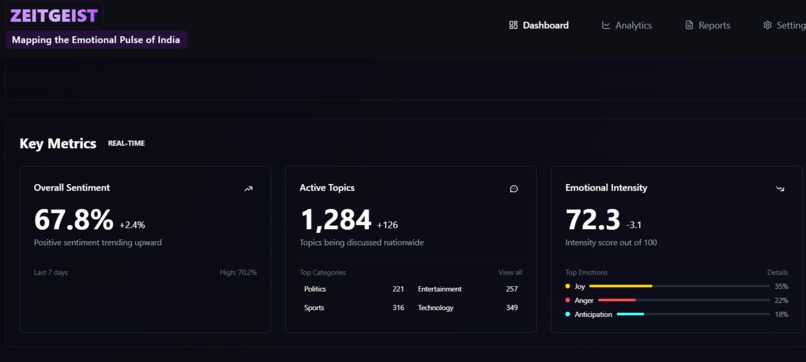Click View all in Top Categories

[x=510, y=273]
